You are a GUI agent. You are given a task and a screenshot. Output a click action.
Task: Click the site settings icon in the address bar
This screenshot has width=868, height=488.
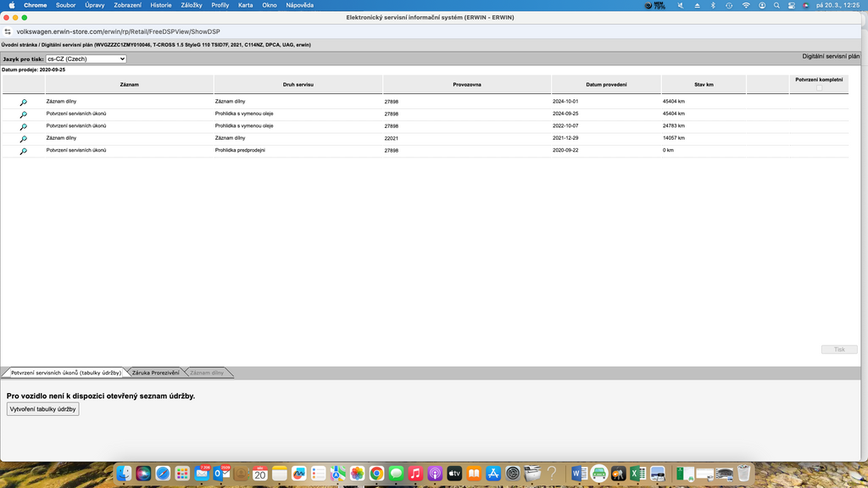pos(8,30)
